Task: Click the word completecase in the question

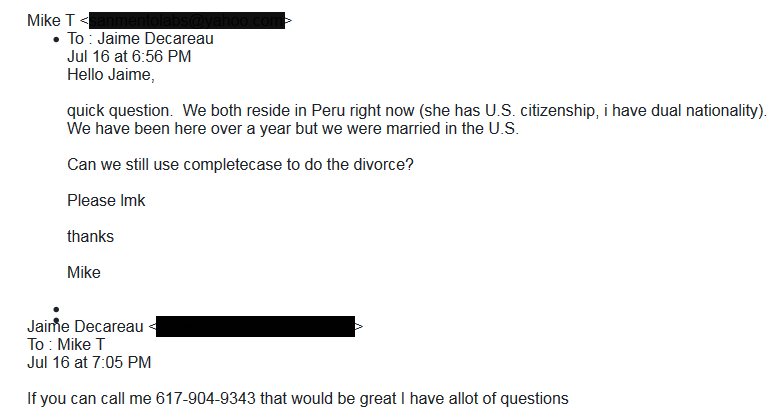Action: click(x=233, y=165)
